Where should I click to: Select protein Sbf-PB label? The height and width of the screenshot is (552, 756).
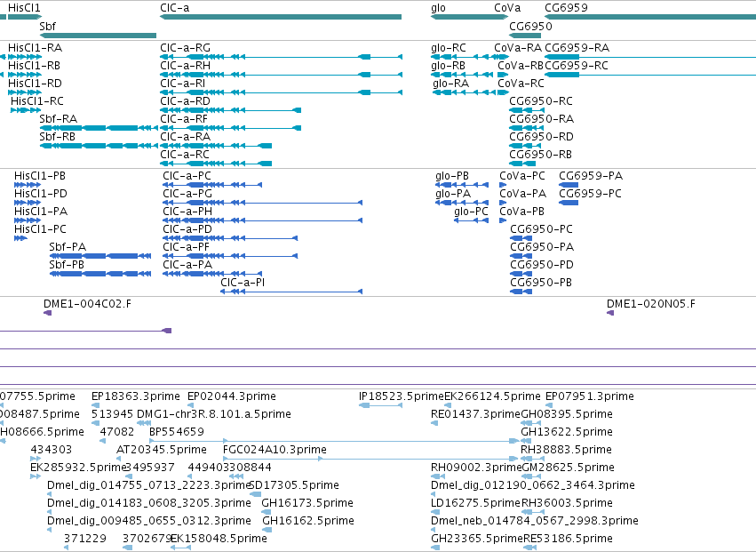click(x=67, y=266)
